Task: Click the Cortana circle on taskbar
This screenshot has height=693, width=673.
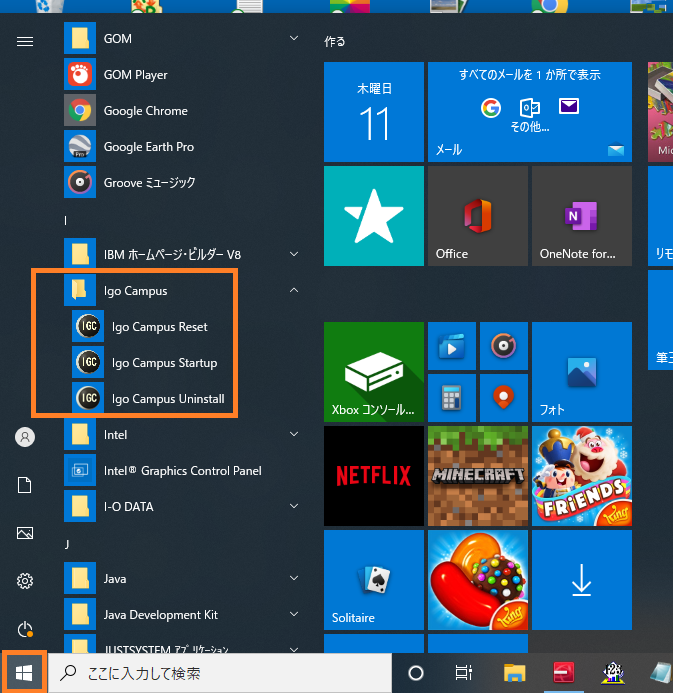Action: point(415,673)
